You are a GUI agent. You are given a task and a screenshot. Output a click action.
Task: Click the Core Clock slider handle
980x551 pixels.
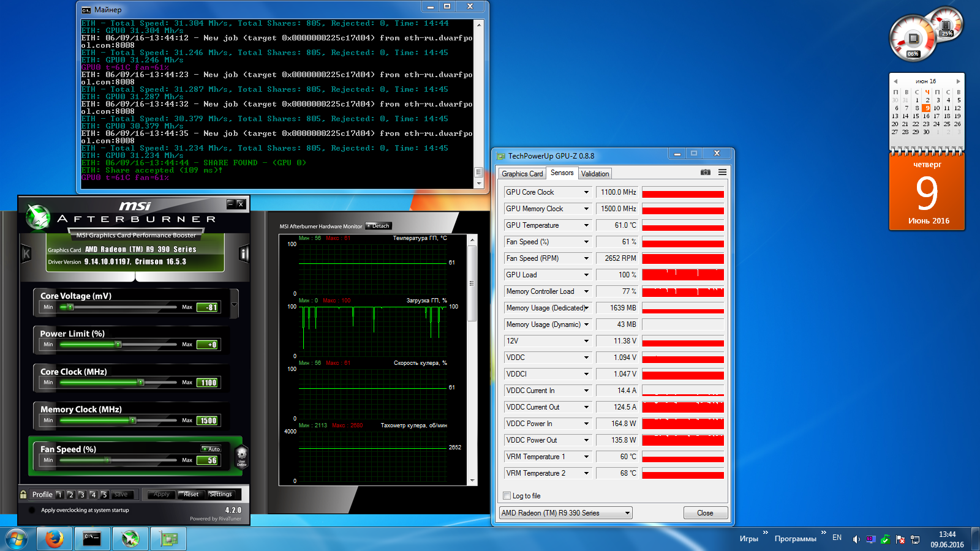[x=141, y=383]
